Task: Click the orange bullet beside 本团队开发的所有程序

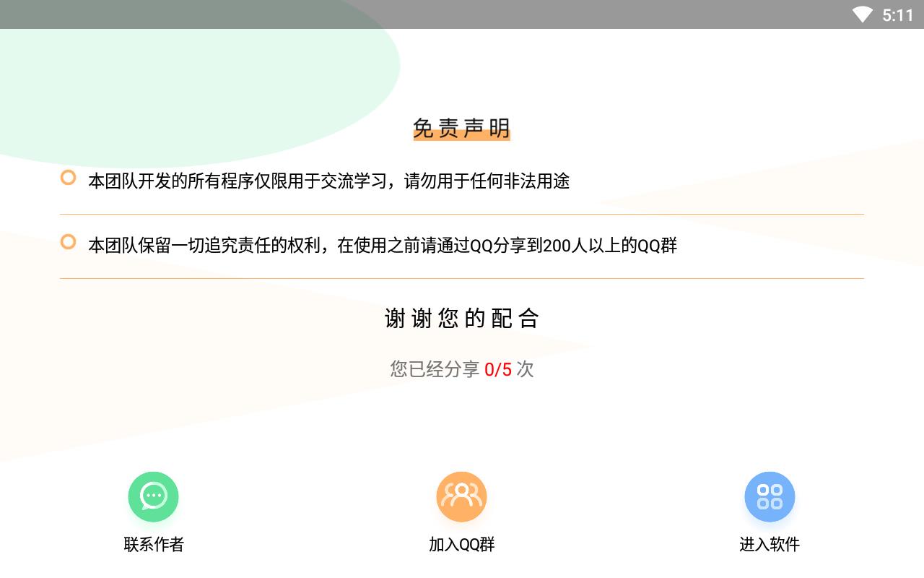Action: 68,178
